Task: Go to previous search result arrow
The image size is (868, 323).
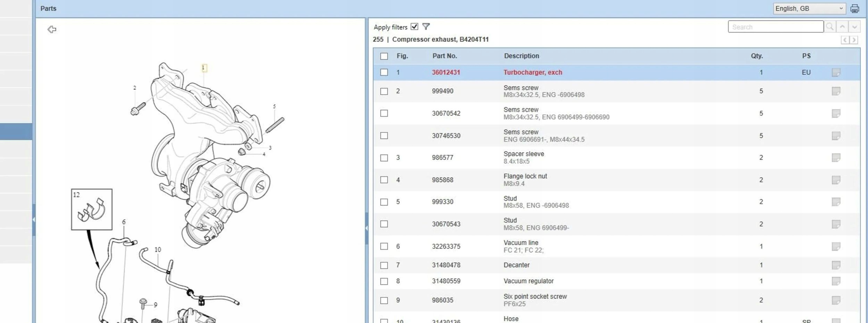Action: 842,27
